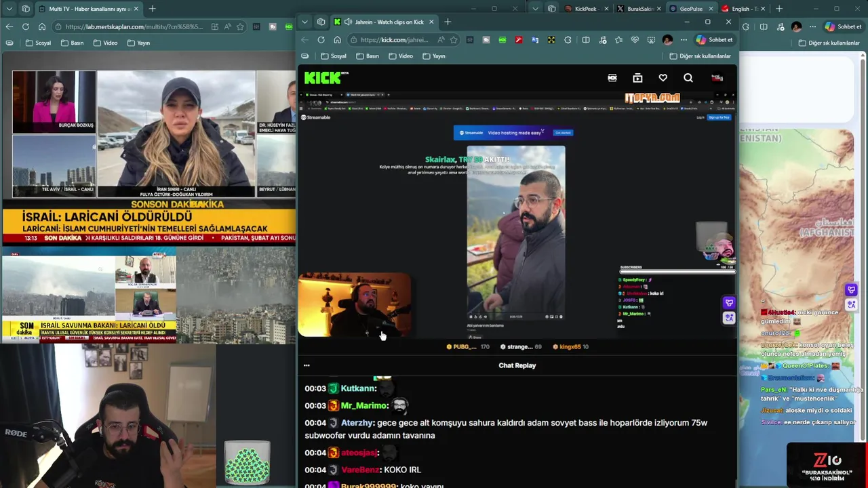Click the kingx65 gifter leaderboard entry
This screenshot has height=488, width=868.
(571, 346)
